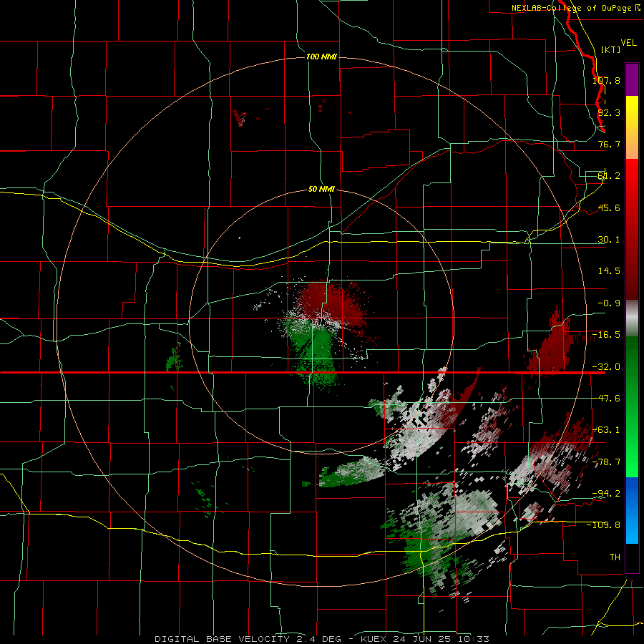Click the -0.9 velocity scale value
This screenshot has width=644, height=644.
[x=609, y=303]
